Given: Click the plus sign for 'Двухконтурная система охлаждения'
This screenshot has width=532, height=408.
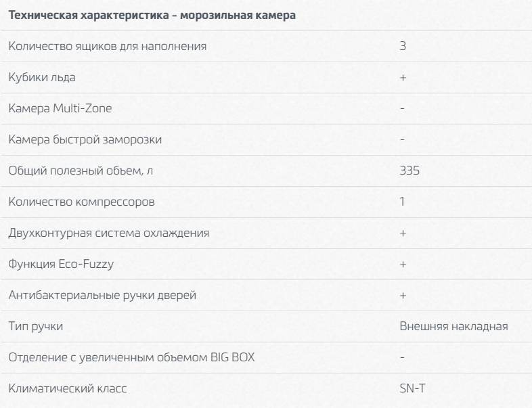Looking at the screenshot, I should click(x=403, y=233).
